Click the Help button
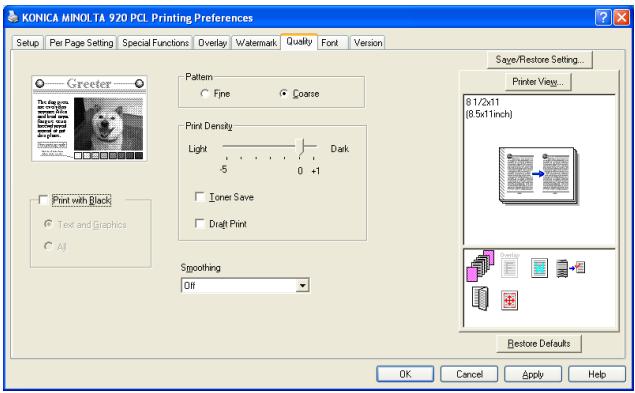This screenshot has width=635, height=393. coord(597,374)
